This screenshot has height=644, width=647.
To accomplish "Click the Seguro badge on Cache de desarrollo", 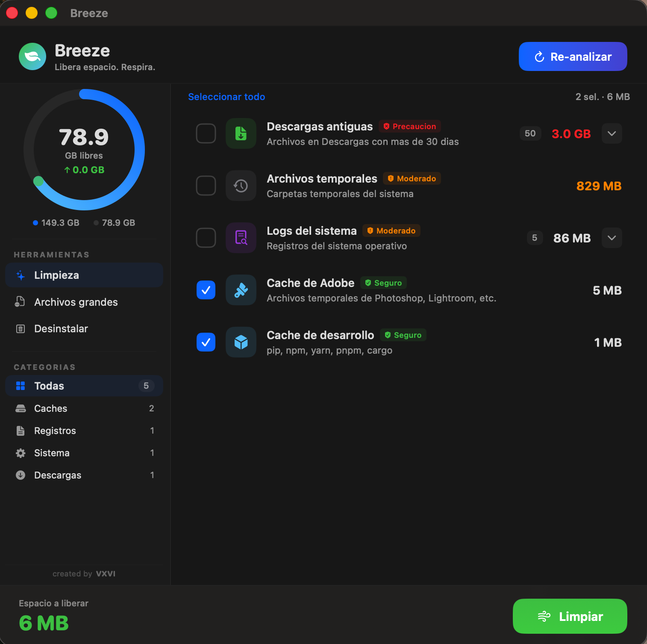I will point(403,335).
